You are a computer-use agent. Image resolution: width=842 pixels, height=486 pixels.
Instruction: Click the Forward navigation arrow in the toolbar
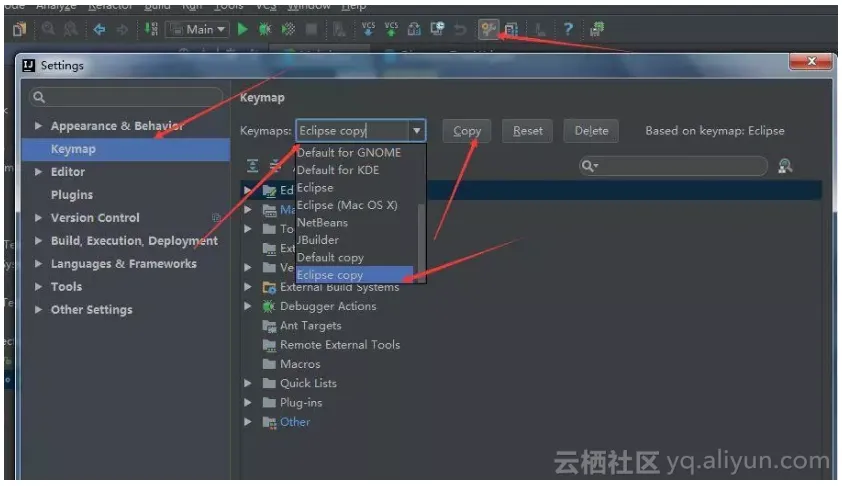(x=122, y=29)
